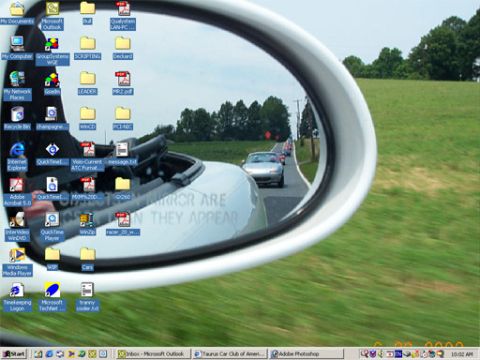The image size is (480, 360).
Task: Click the Start button
Action: (x=14, y=354)
